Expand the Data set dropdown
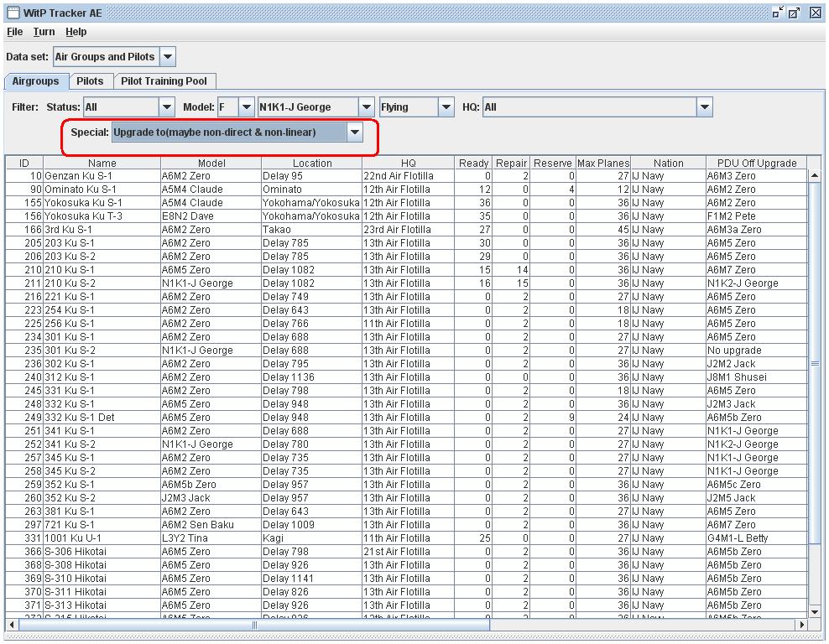 pos(167,57)
